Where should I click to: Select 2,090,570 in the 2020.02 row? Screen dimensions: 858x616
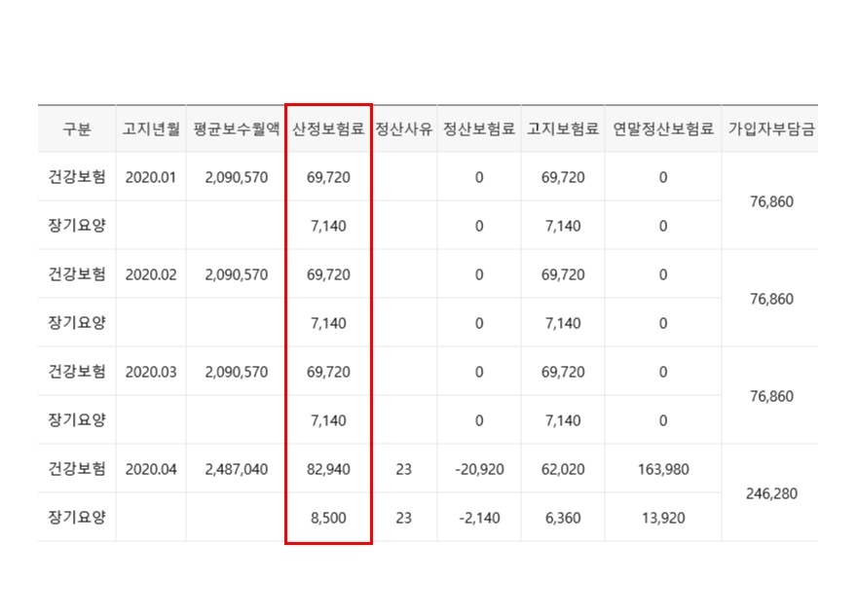pyautogui.click(x=237, y=275)
